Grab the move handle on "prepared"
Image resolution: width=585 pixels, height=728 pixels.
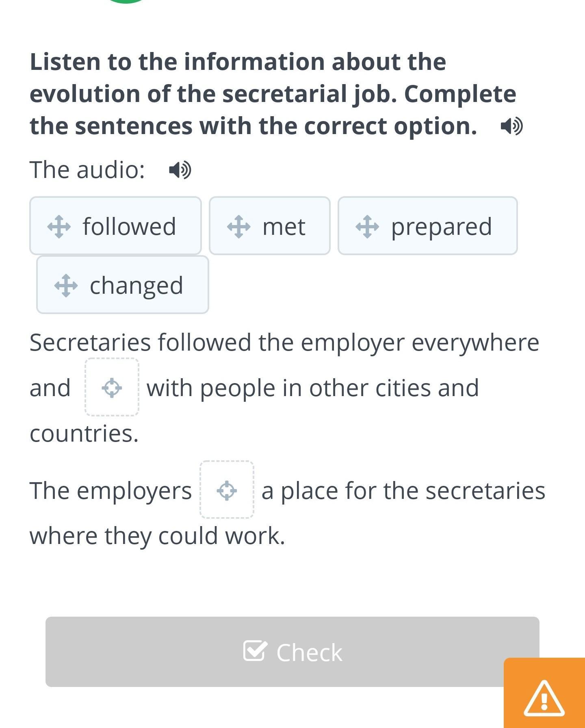coord(367,226)
